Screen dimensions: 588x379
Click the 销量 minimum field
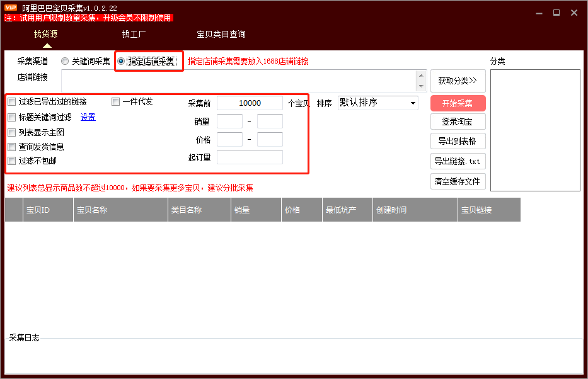point(230,122)
